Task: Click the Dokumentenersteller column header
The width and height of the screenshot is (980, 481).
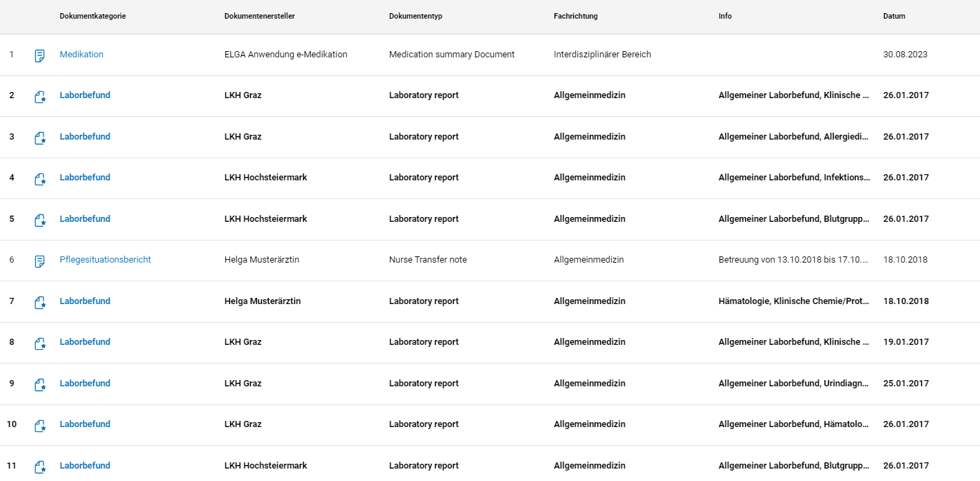Action: [260, 16]
